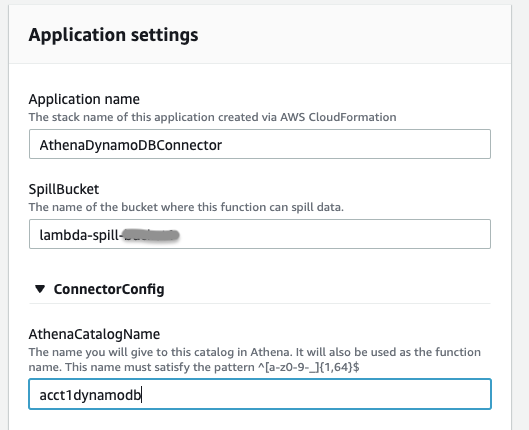This screenshot has height=430, width=529.
Task: Click the lambda-spill text inside SpillBucket
Action: (80, 235)
